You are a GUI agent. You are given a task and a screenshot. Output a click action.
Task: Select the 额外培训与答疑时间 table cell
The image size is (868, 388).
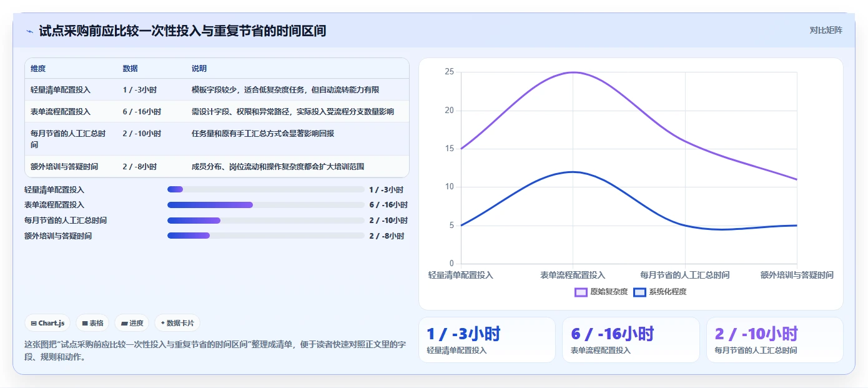click(64, 167)
